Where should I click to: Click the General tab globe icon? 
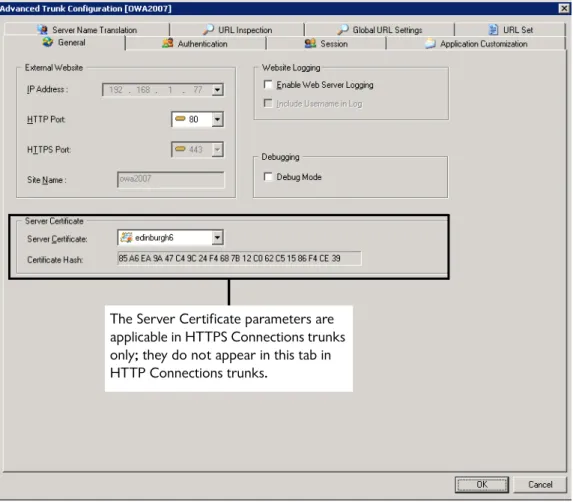48,42
